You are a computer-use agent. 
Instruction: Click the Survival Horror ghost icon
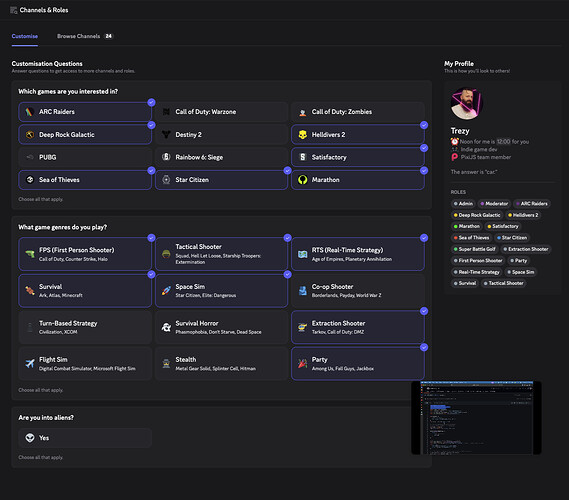click(x=166, y=327)
